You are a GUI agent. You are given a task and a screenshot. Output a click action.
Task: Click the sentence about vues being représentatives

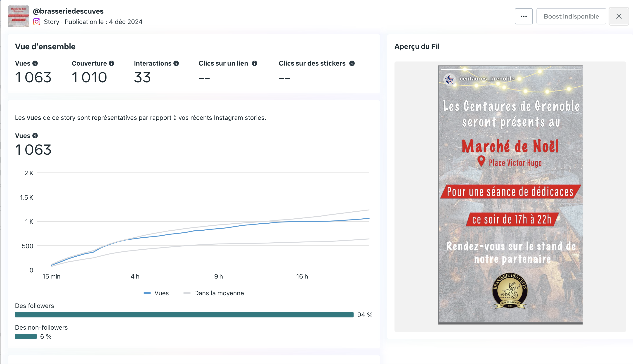[140, 118]
